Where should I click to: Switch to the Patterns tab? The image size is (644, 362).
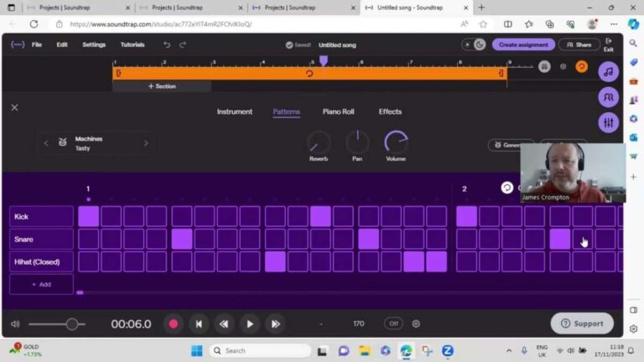286,111
